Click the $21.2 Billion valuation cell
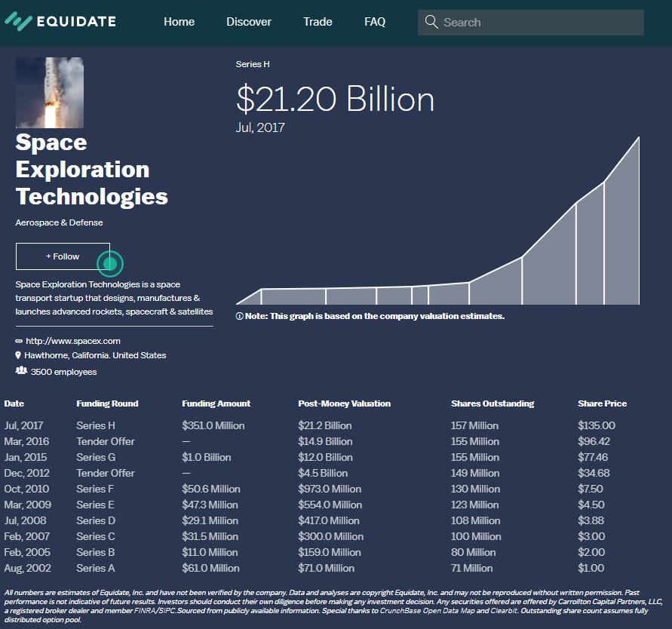 point(325,425)
